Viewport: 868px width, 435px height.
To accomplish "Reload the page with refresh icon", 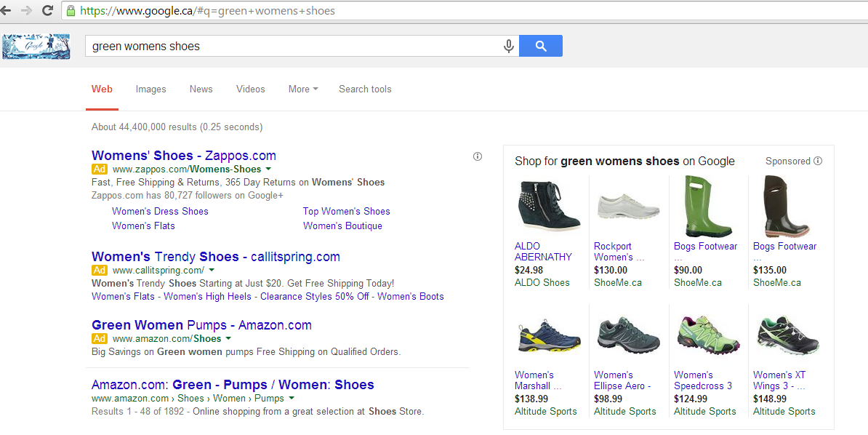I will [47, 10].
